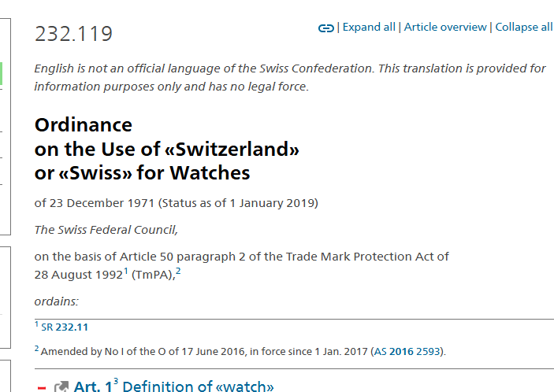
Task: Copy the permalink via the chain icon
Action: (325, 28)
